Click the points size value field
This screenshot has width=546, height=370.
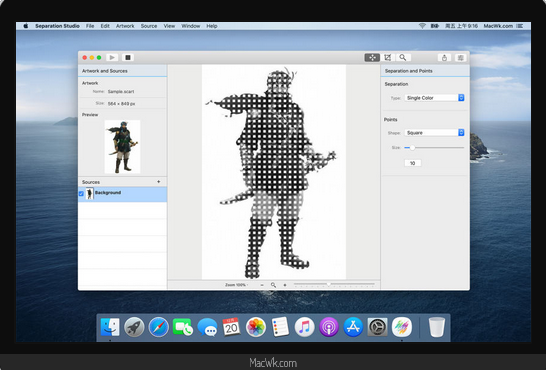(x=413, y=163)
